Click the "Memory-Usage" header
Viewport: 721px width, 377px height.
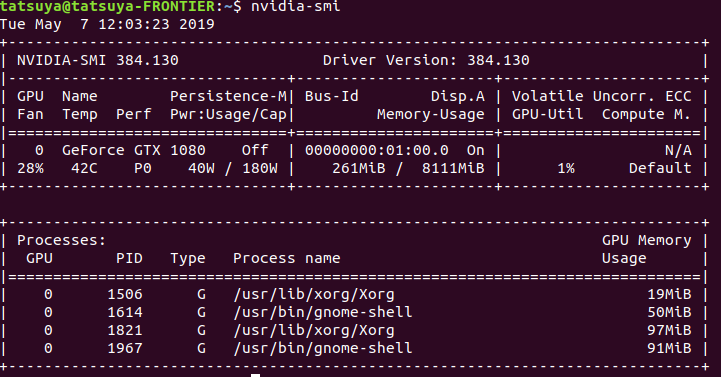(431, 114)
